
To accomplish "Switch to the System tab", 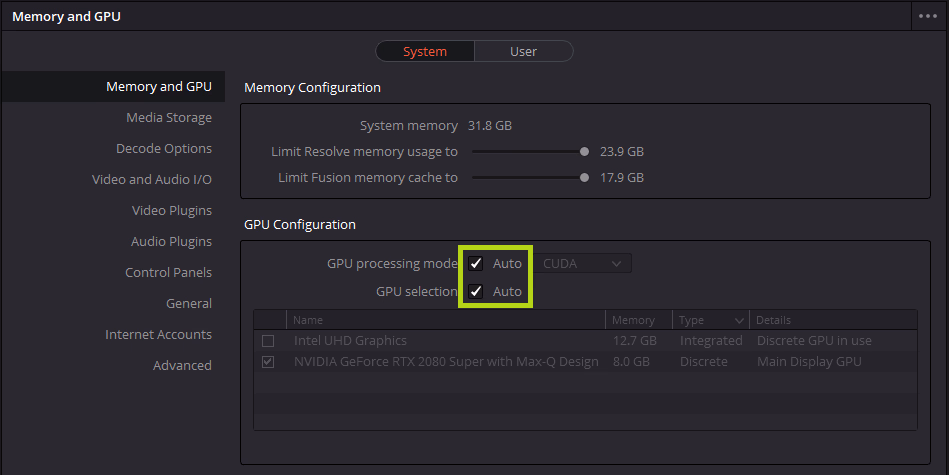I will pyautogui.click(x=425, y=51).
